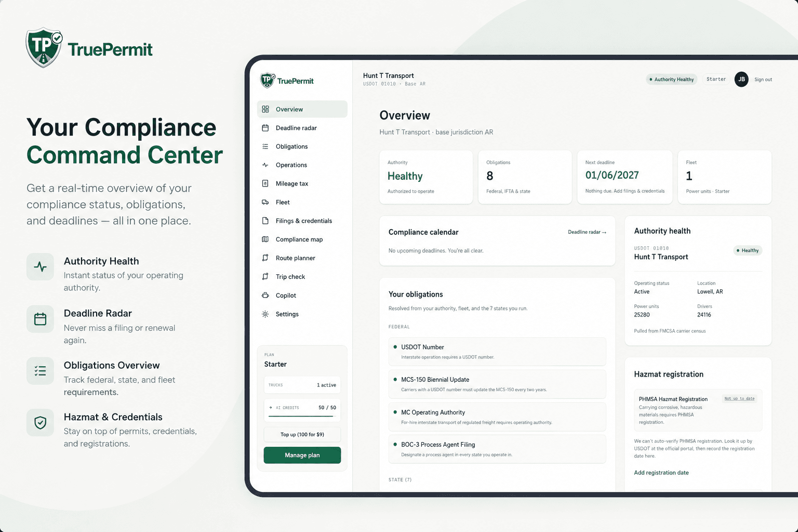The height and width of the screenshot is (532, 798).
Task: Select Operations in the sidebar
Action: click(x=302, y=165)
